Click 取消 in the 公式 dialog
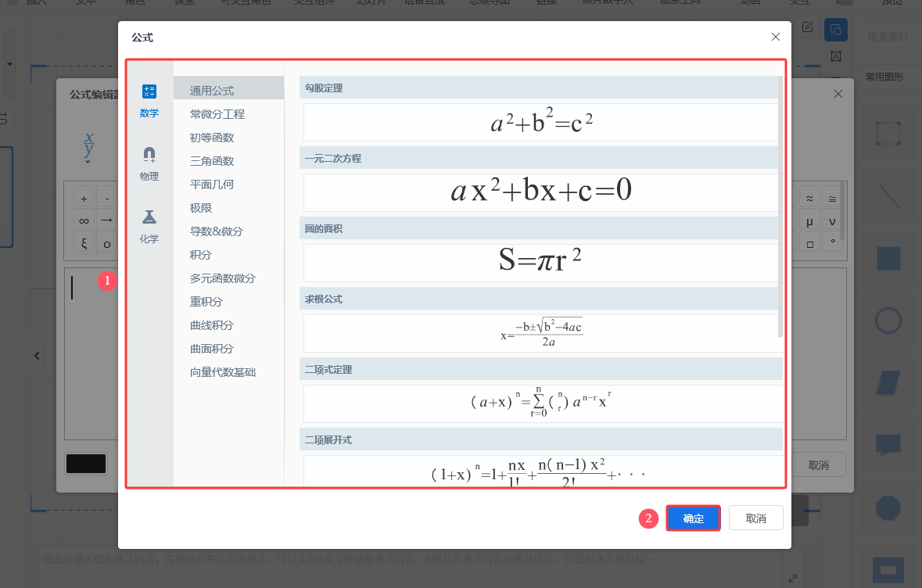 tap(755, 518)
